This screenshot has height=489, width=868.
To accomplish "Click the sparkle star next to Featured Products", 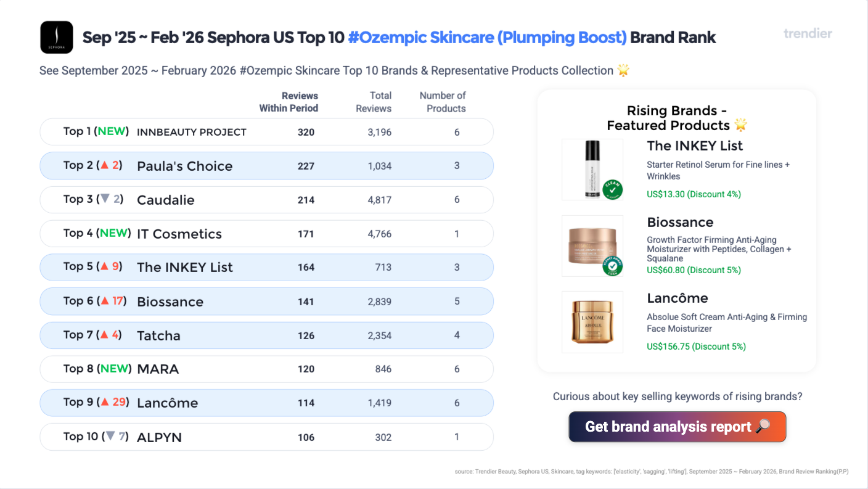I will [x=740, y=125].
